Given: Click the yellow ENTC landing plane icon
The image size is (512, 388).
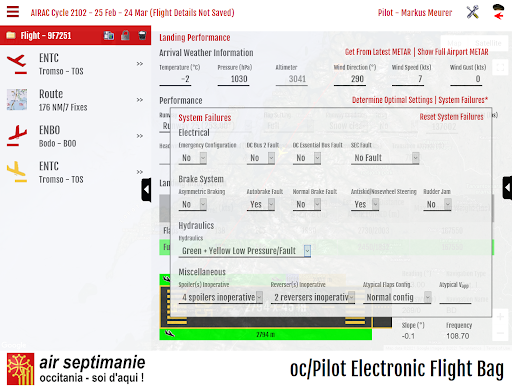Looking at the screenshot, I should click(17, 172).
